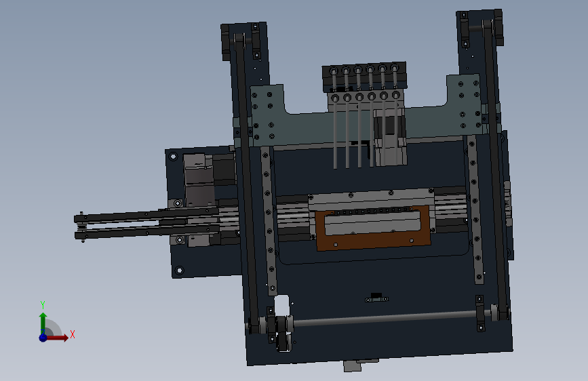Viewport: 588px width, 381px height.
Task: Click the blue Z axis ball of triad
Action: 43,338
